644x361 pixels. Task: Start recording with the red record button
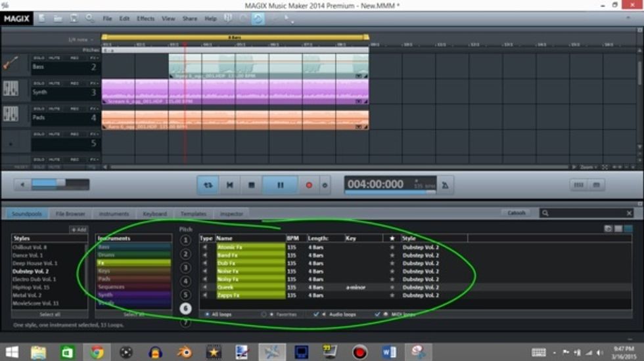coord(309,185)
